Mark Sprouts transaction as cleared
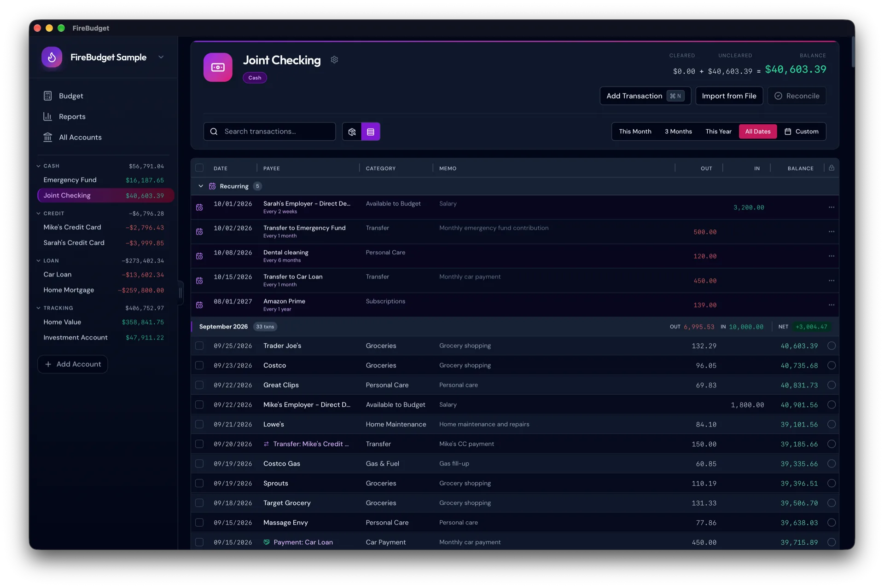This screenshot has width=884, height=588. point(832,483)
